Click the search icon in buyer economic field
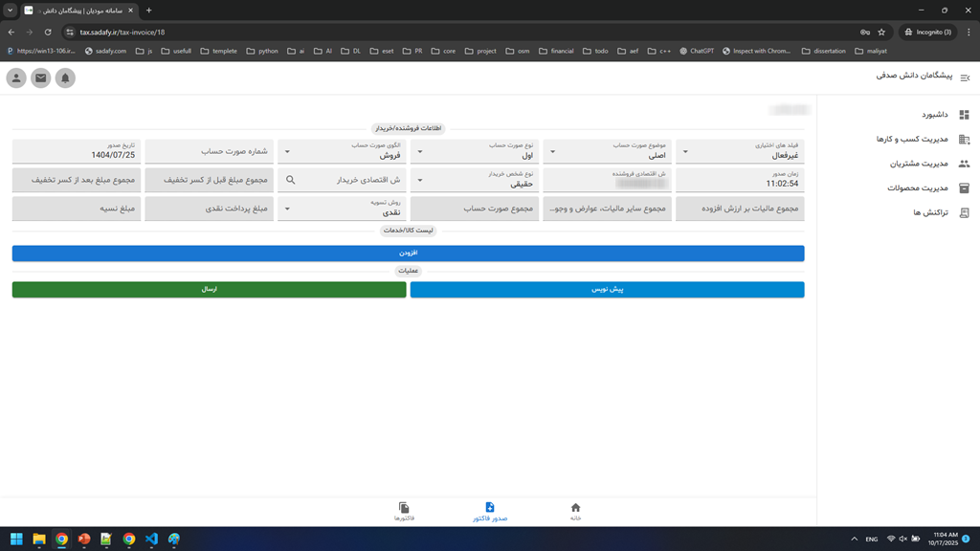This screenshot has width=980, height=551. click(x=291, y=180)
